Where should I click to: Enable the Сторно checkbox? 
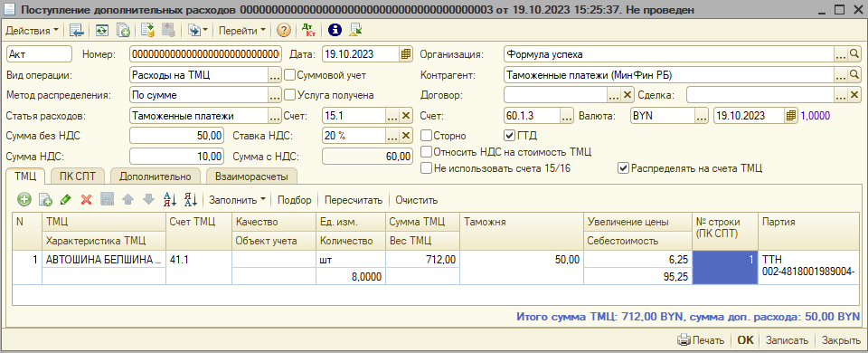click(426, 135)
